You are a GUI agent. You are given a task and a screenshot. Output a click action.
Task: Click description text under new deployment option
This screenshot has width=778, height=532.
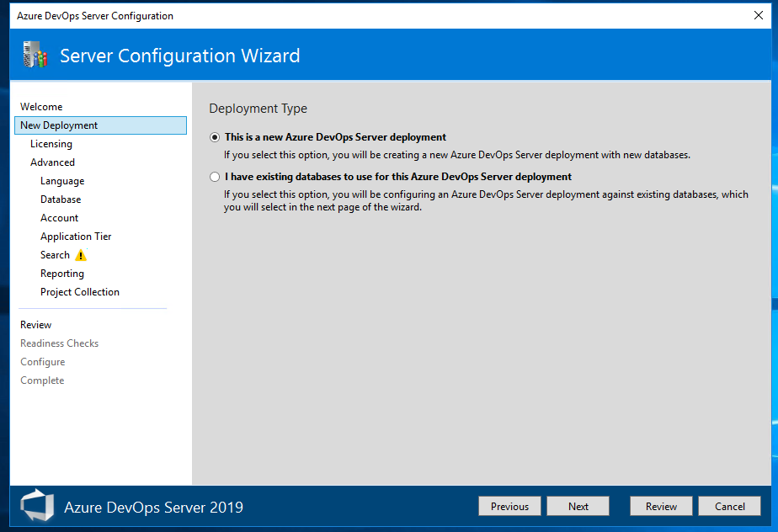(457, 155)
